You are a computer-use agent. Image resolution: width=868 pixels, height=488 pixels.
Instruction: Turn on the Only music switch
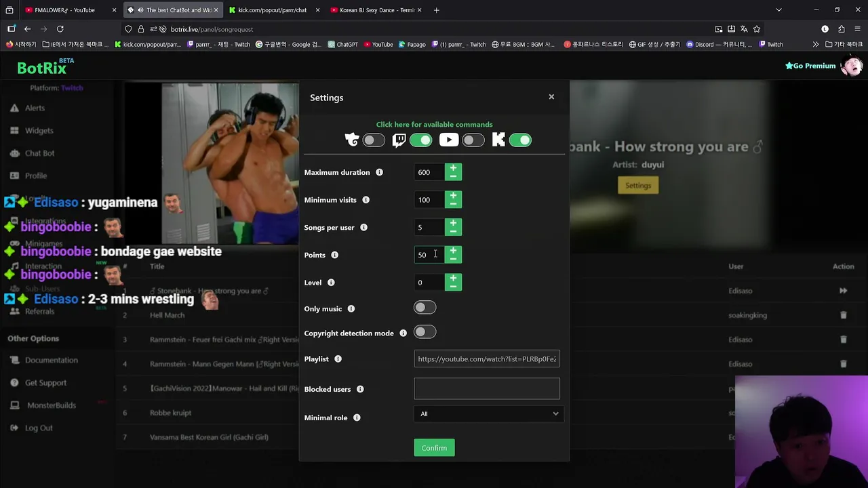pos(425,308)
